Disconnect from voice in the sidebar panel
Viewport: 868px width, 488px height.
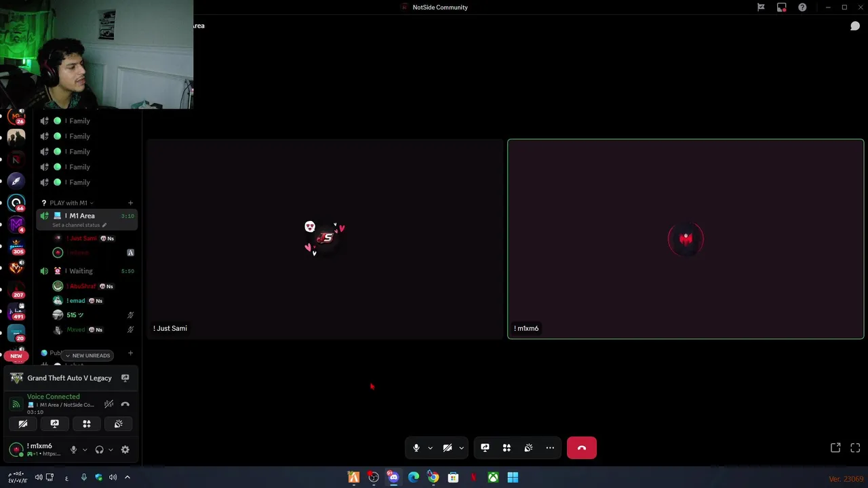pos(125,404)
